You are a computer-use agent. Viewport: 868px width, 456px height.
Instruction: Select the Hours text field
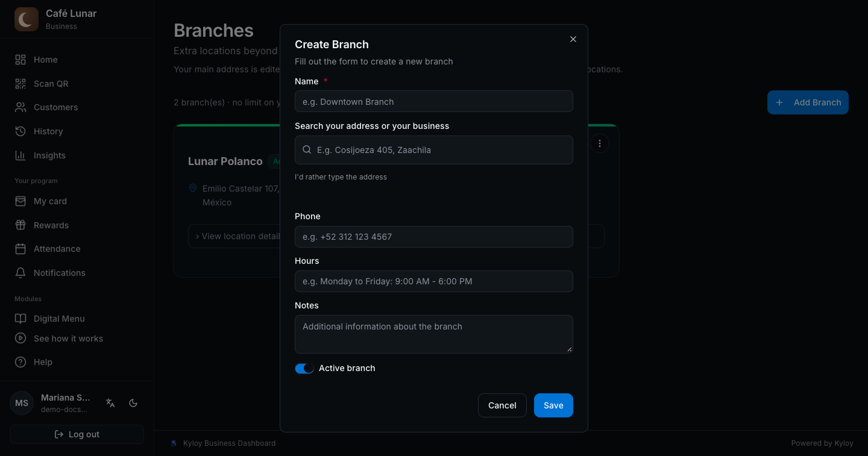pos(434,281)
